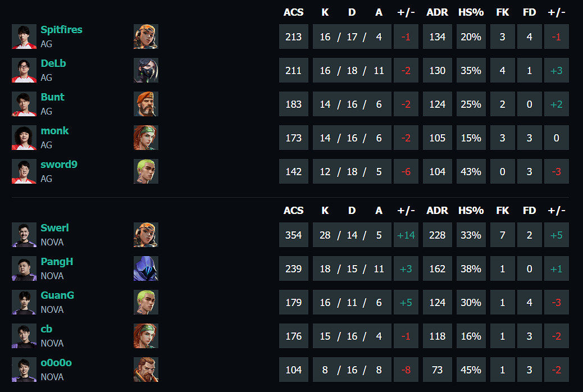Click Spitfires' Raze agent icon
This screenshot has height=392, width=583.
point(146,37)
